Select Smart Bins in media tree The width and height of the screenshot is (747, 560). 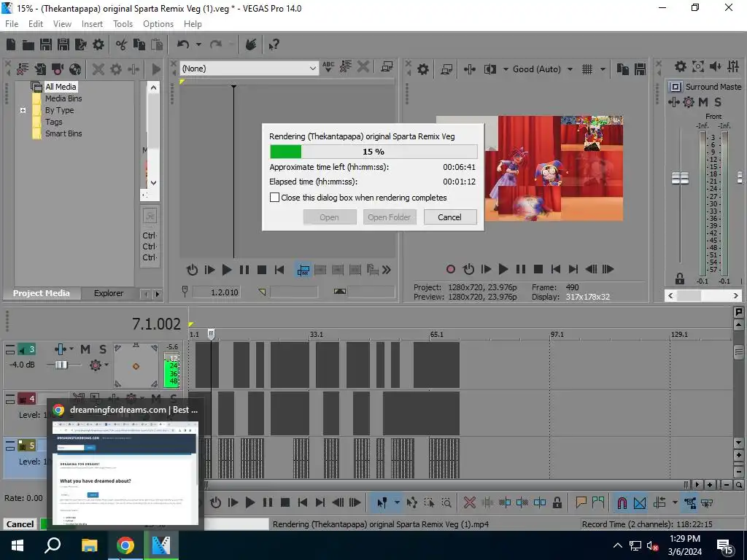(63, 133)
